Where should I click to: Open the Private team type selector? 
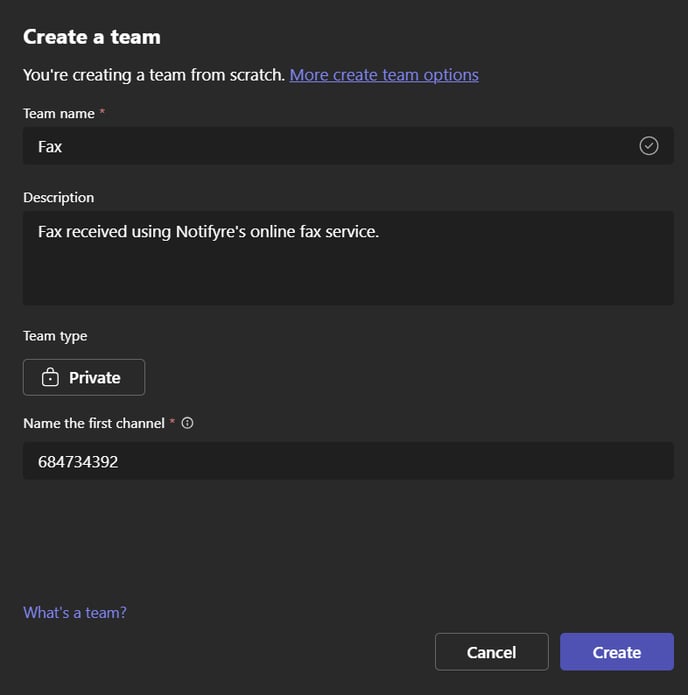click(x=84, y=377)
